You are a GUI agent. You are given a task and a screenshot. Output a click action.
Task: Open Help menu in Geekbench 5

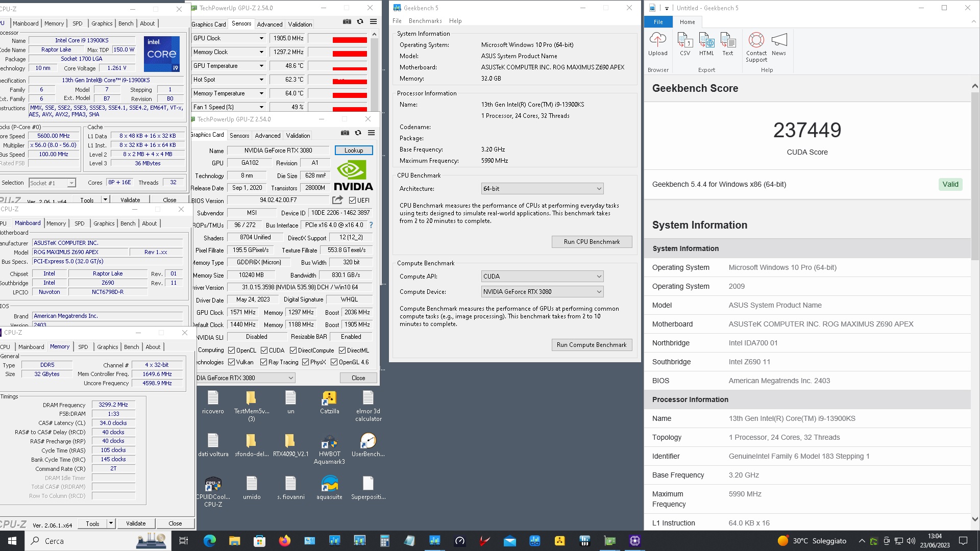tap(455, 21)
